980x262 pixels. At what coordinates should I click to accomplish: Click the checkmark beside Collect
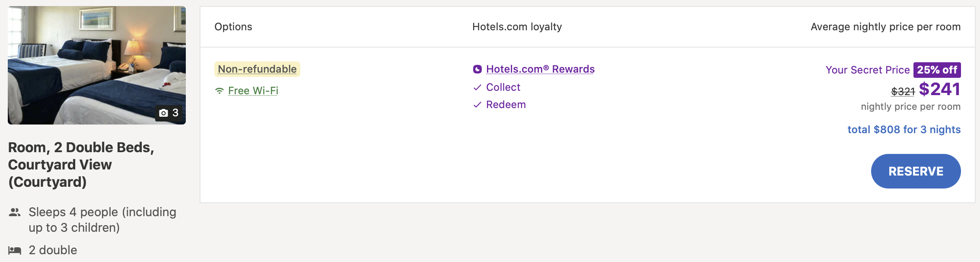pyautogui.click(x=477, y=87)
